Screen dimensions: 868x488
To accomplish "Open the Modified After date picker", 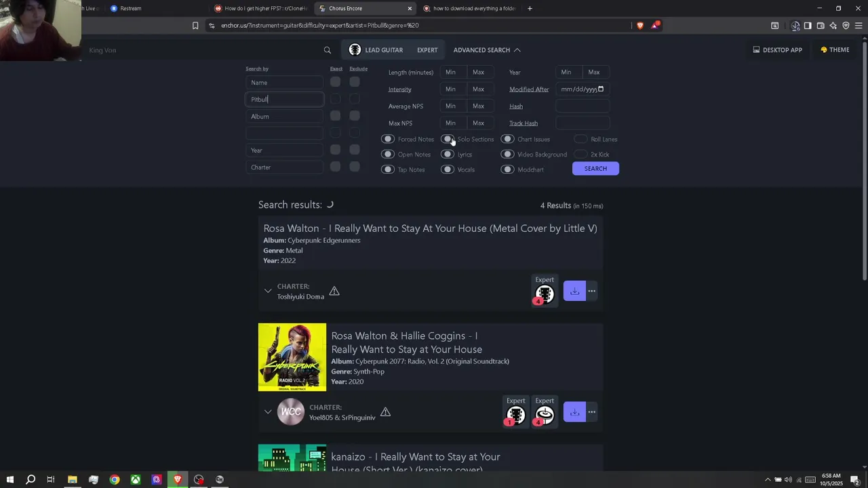I will pyautogui.click(x=601, y=89).
